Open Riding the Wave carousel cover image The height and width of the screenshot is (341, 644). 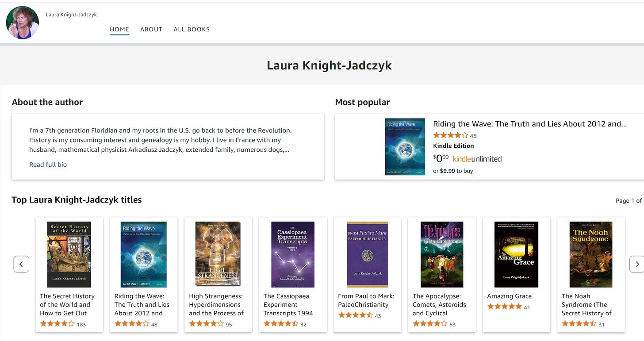click(x=144, y=254)
